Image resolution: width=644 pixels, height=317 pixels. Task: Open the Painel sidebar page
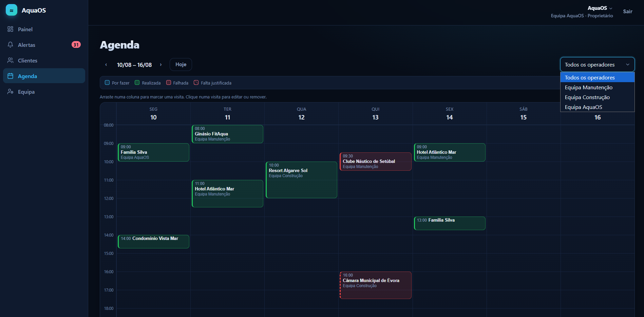[x=44, y=29]
